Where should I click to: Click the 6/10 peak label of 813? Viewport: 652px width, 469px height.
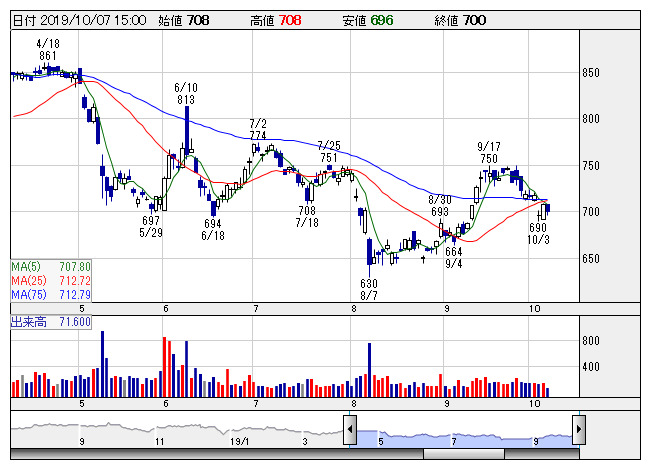pyautogui.click(x=185, y=94)
